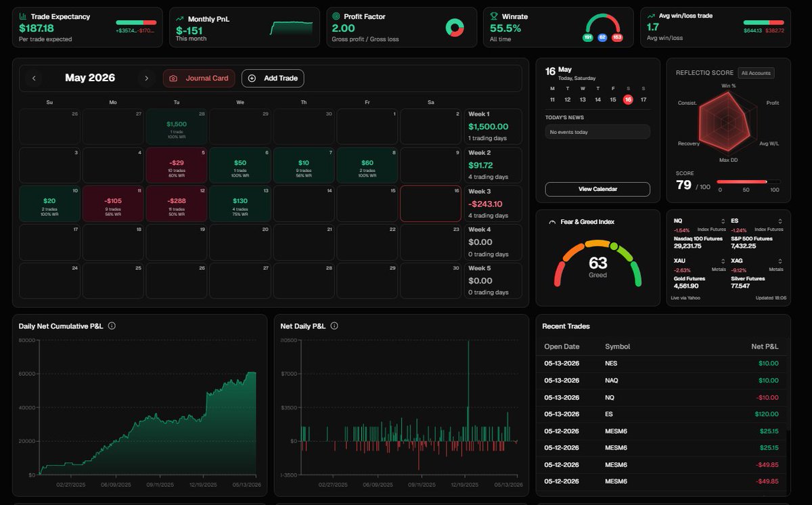The width and height of the screenshot is (812, 505).
Task: Open the May 7 cell showing $10
Action: click(x=304, y=165)
